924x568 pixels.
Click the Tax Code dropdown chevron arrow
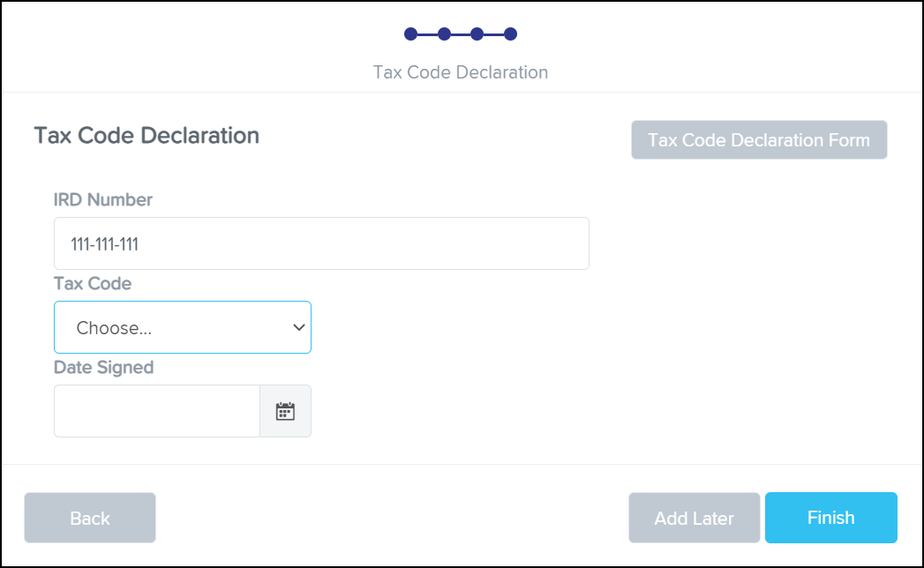298,327
